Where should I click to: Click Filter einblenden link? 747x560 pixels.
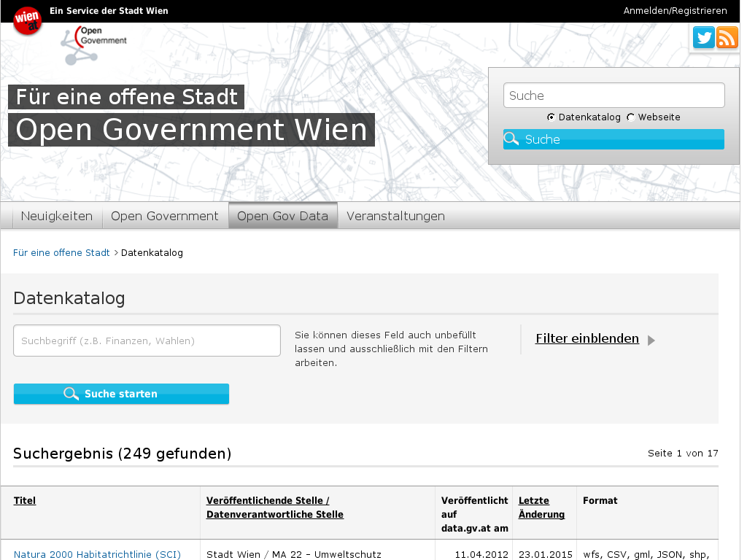(587, 338)
